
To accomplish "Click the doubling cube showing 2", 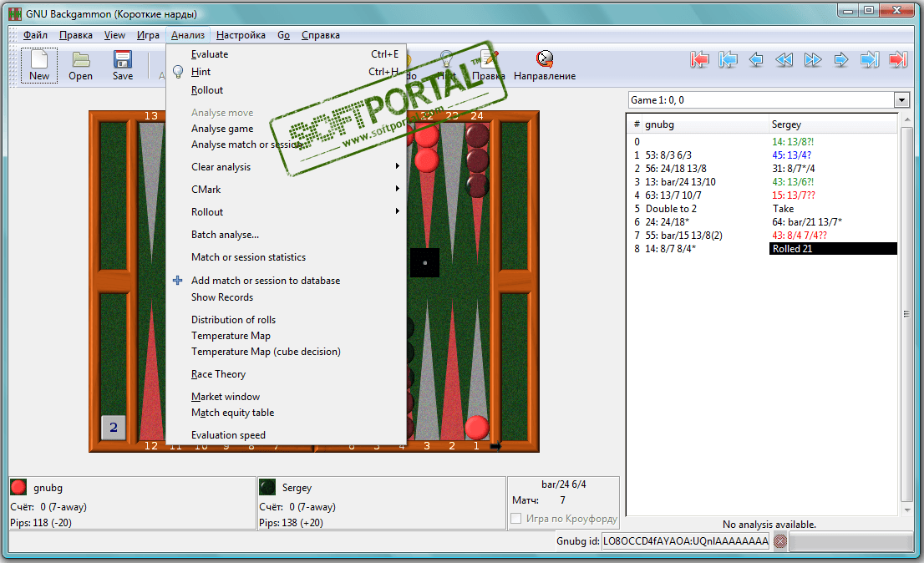I will click(113, 428).
